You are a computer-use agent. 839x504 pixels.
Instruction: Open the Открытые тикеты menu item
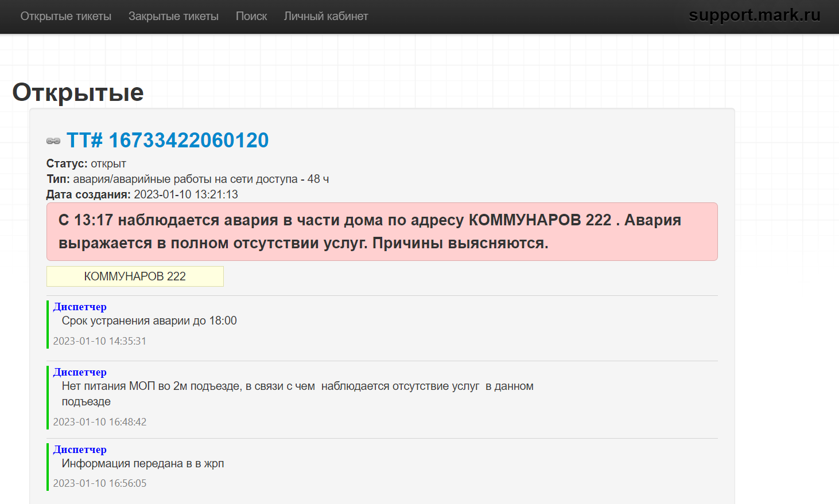[66, 16]
